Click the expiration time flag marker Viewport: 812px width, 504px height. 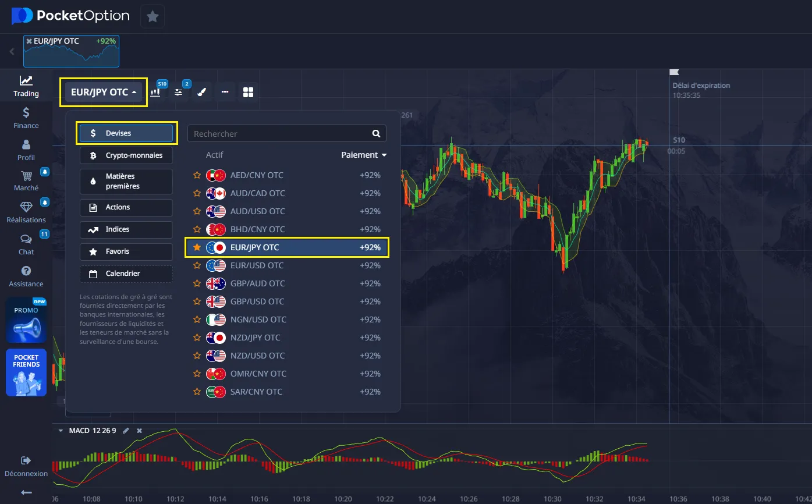point(674,72)
